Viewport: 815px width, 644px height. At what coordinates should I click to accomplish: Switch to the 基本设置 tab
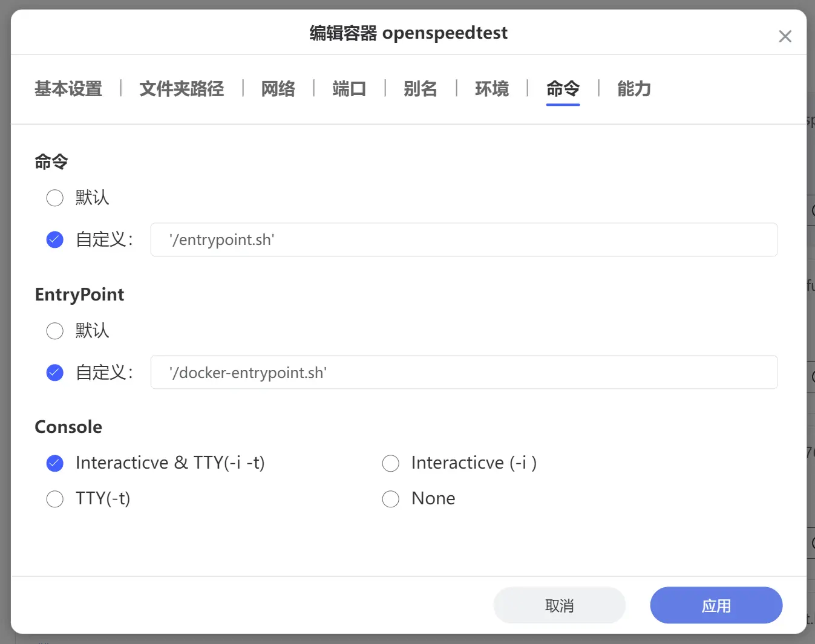coord(68,89)
